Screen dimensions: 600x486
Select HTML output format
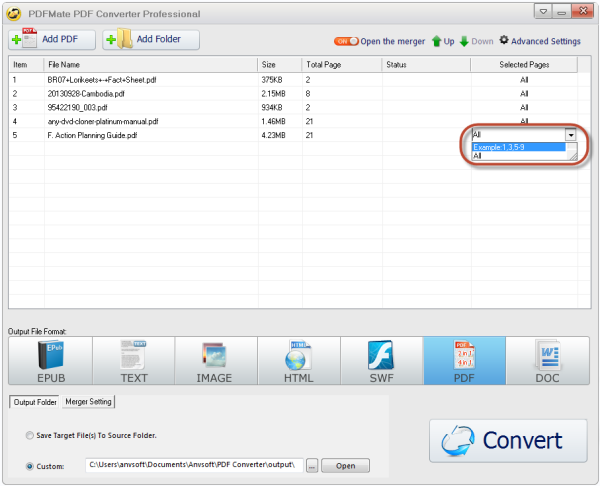point(299,361)
